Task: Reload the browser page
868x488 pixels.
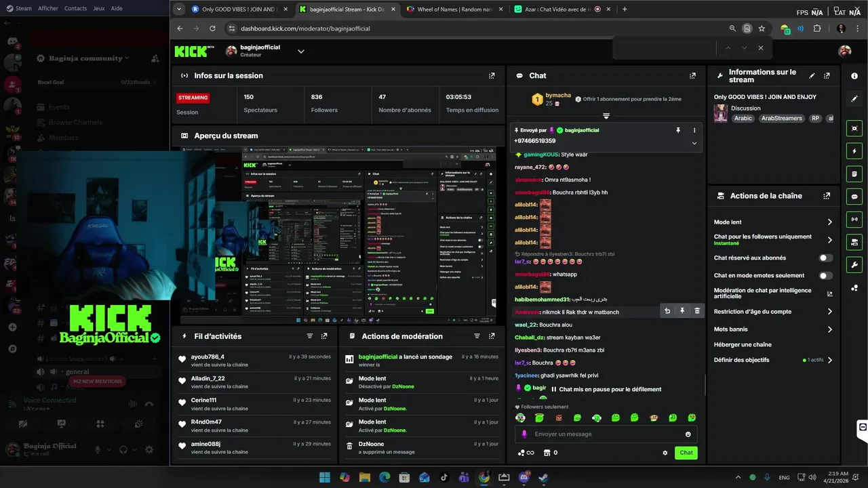Action: pos(212,28)
